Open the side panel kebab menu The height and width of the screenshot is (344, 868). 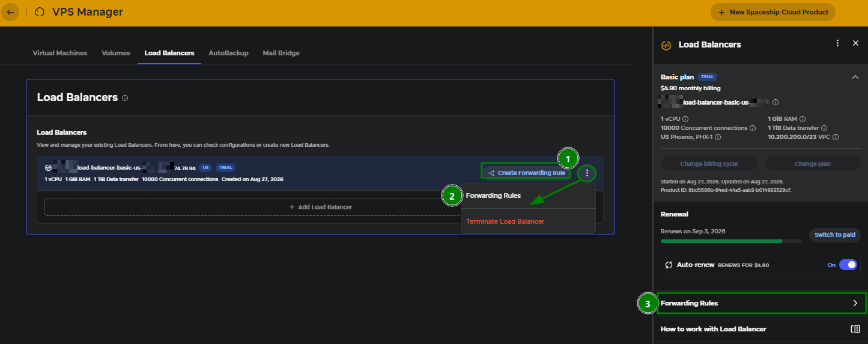pyautogui.click(x=837, y=43)
